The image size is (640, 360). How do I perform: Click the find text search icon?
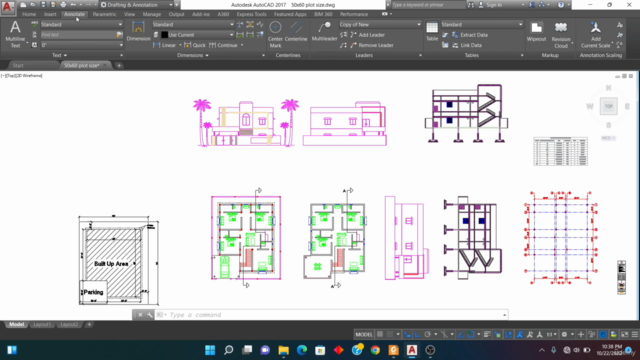click(x=119, y=35)
